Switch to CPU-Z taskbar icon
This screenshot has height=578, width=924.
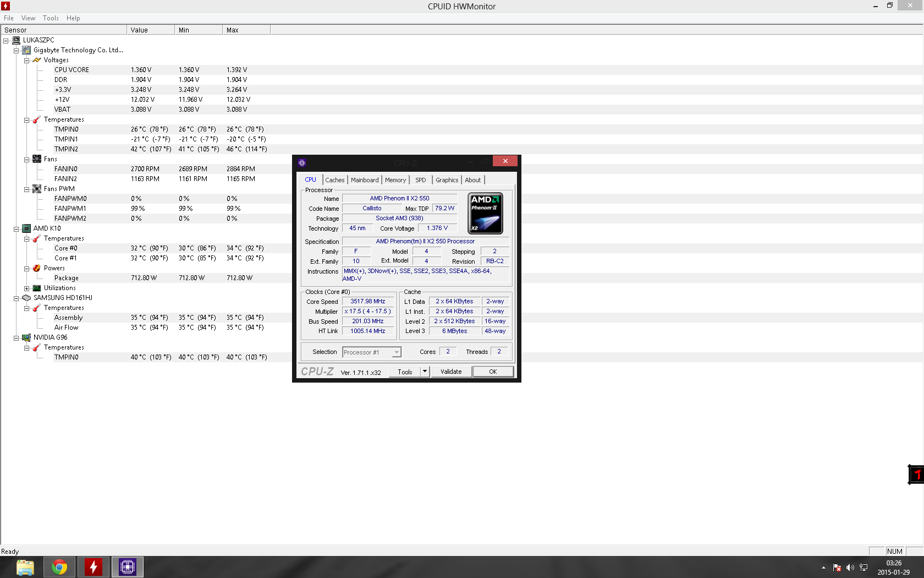[128, 567]
